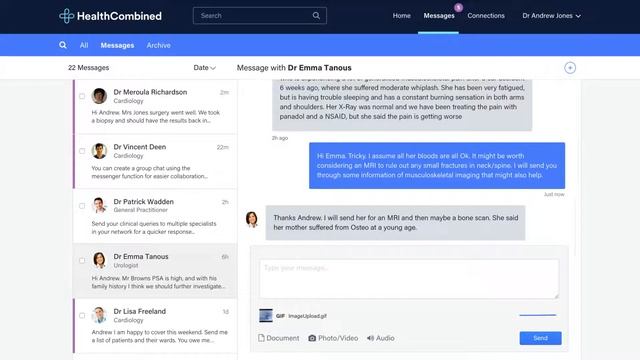The height and width of the screenshot is (360, 640).
Task: Click the '2h ago' timestamp in chat
Action: (280, 138)
